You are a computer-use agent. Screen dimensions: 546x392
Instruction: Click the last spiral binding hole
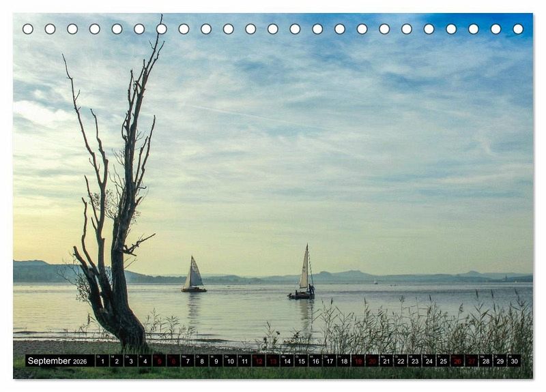518,29
